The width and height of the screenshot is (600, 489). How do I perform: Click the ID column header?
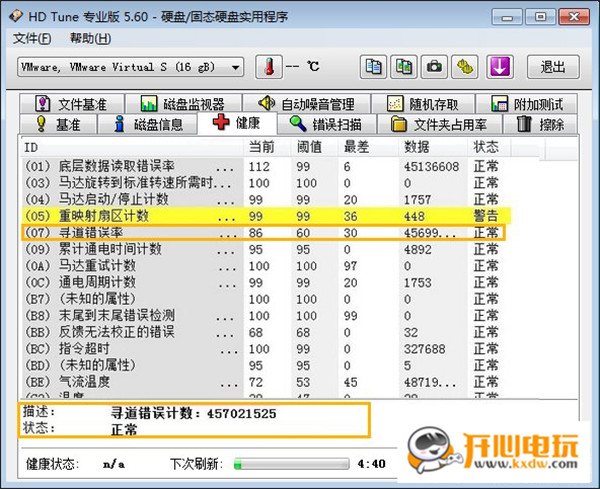pyautogui.click(x=30, y=147)
